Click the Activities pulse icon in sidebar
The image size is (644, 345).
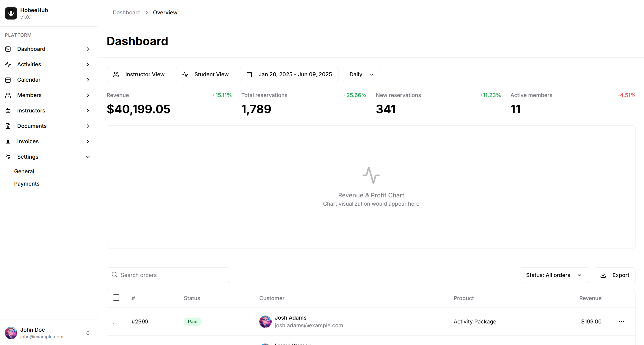coord(8,64)
